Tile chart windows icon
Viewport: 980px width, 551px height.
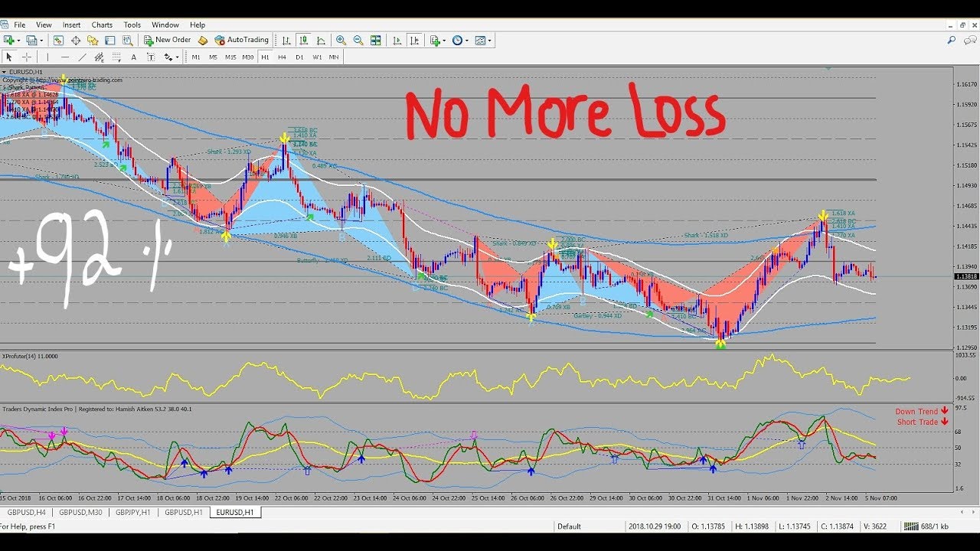click(376, 40)
